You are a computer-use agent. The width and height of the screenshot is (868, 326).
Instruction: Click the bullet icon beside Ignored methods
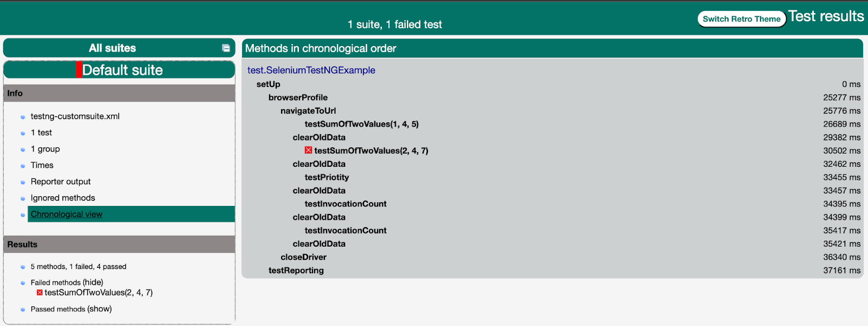23,198
